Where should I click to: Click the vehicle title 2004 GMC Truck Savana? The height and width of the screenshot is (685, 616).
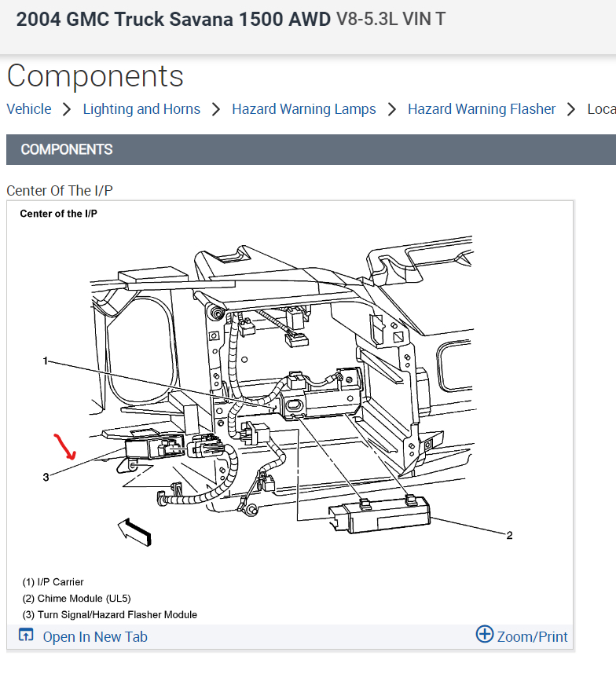pos(174,19)
